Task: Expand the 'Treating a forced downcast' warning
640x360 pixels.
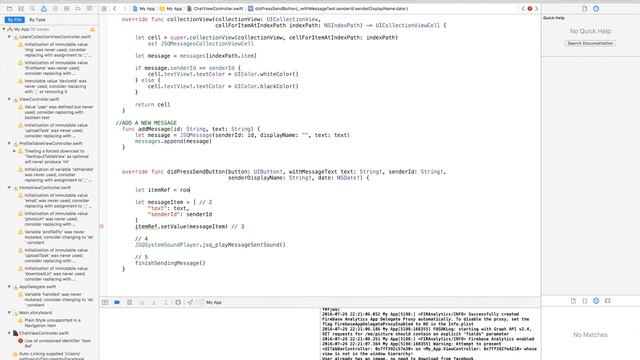Action: (x=15, y=151)
